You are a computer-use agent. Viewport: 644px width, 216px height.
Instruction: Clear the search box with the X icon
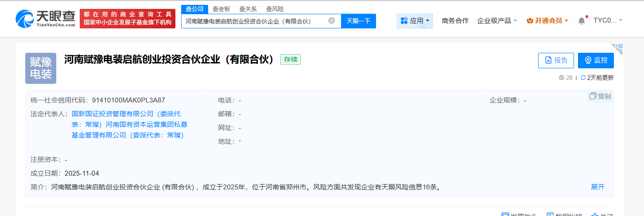coord(332,21)
